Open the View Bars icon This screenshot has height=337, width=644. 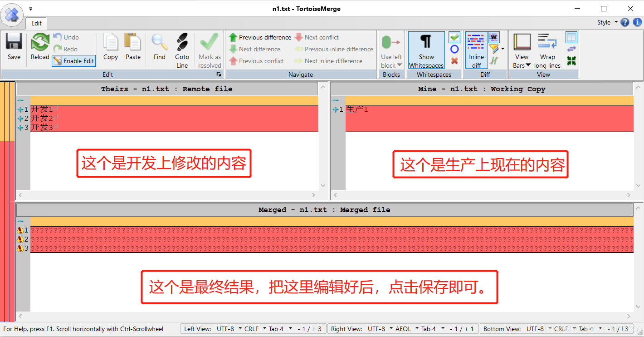coord(522,42)
